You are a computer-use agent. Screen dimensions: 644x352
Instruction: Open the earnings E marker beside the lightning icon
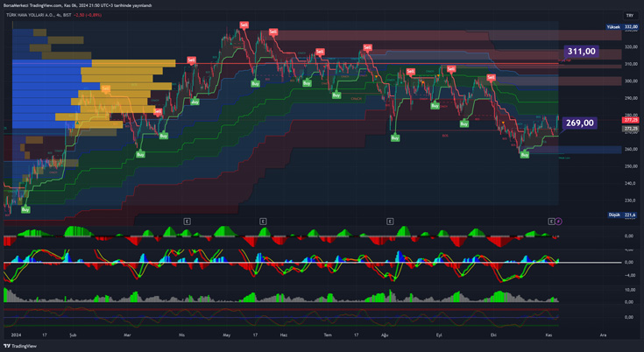(x=551, y=222)
